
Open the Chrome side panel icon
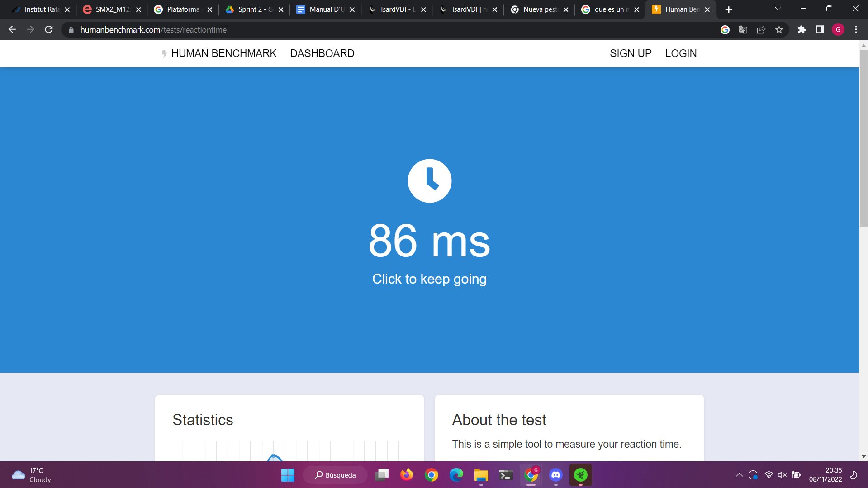click(820, 30)
